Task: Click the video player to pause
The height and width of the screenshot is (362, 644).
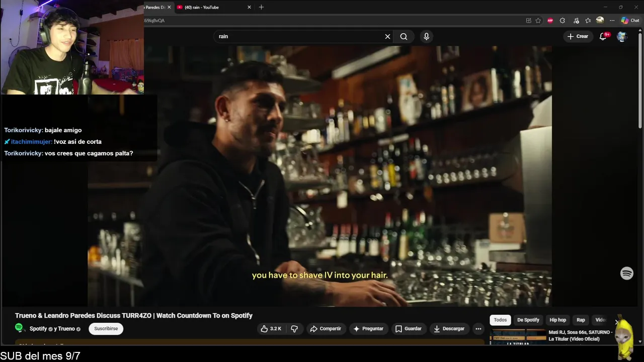Action: [x=319, y=176]
